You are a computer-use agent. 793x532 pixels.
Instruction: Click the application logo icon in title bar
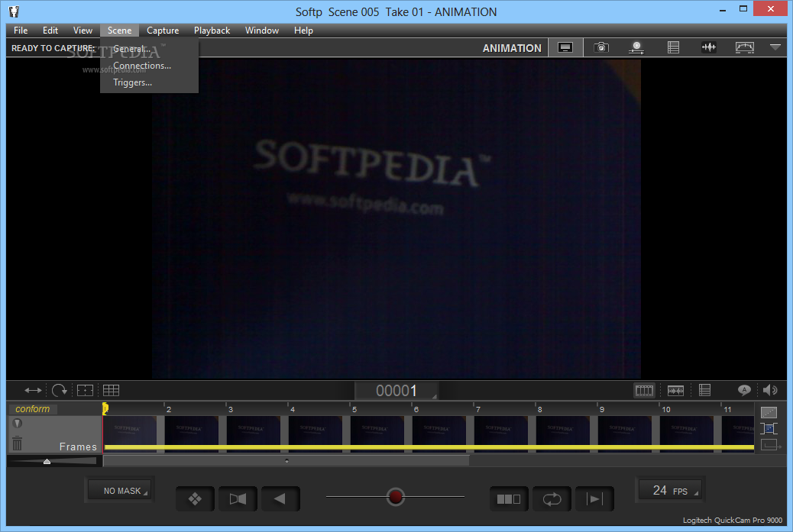point(14,11)
